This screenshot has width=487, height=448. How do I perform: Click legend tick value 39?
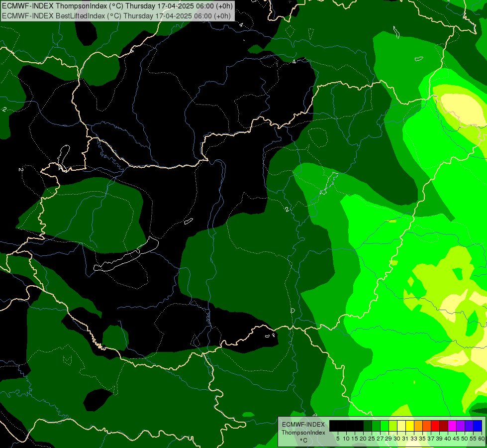pyautogui.click(x=439, y=439)
